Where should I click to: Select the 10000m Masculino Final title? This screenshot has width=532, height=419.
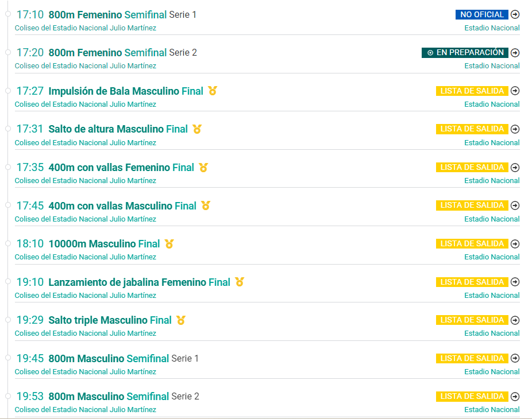[104, 244]
